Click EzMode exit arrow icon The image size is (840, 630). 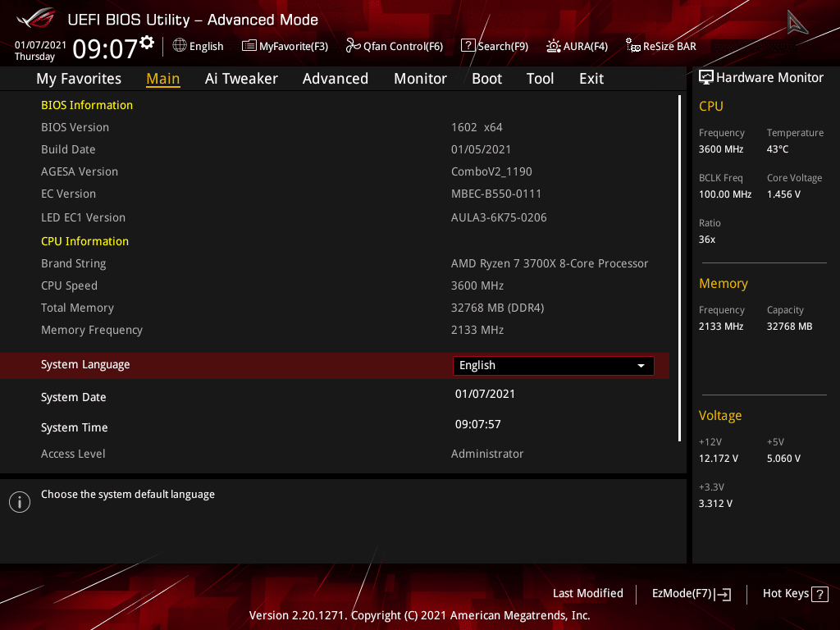point(723,594)
